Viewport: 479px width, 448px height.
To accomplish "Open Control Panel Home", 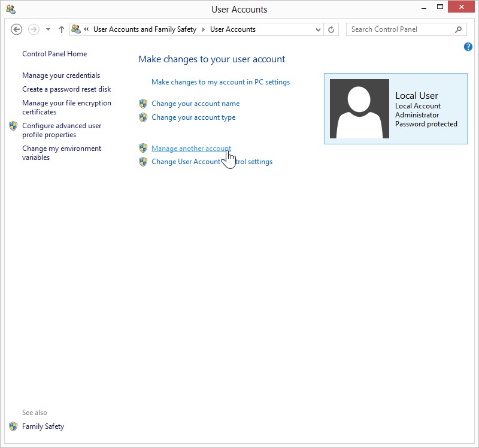I will click(54, 54).
